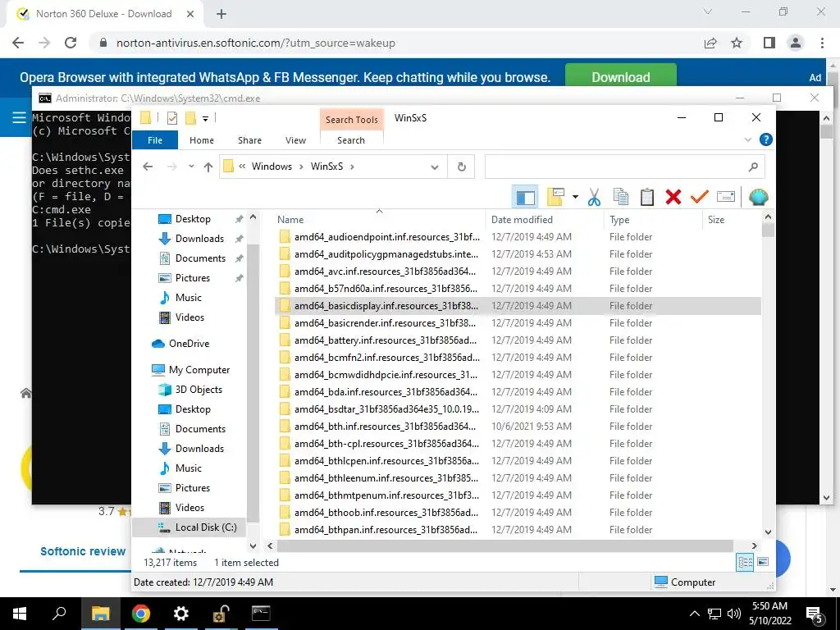Select My Computer in navigation pane
This screenshot has height=630, width=840.
199,370
